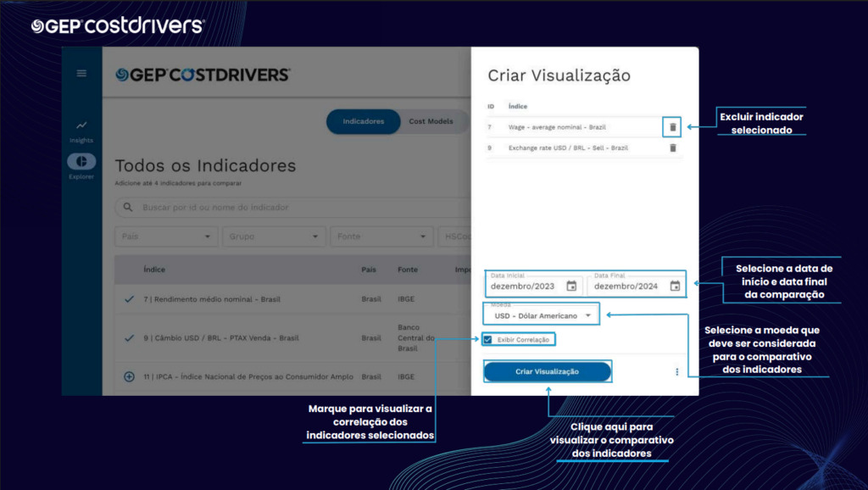Click the GEP Costdrivers app logo
The width and height of the screenshot is (868, 490).
[203, 75]
